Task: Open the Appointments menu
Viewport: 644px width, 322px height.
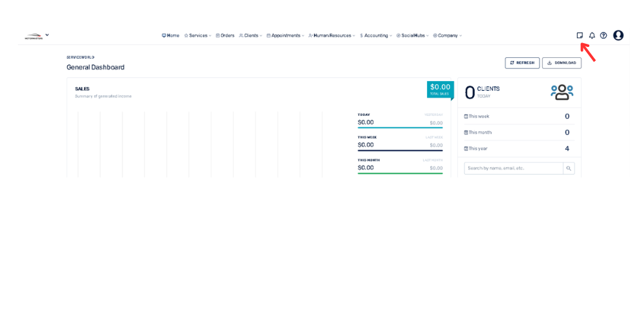Action: point(285,35)
